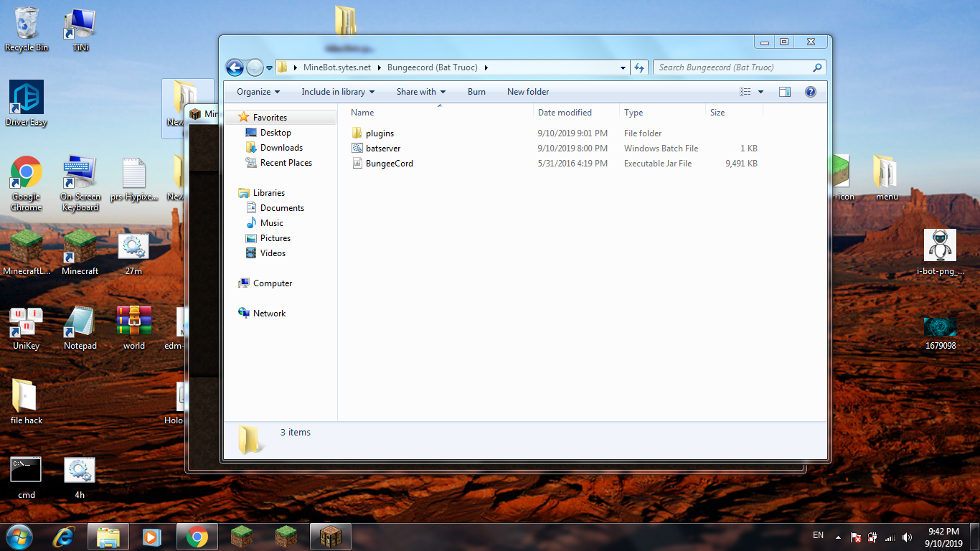Select Downloads in the Favorites list
Screen dimensions: 980x551
pyautogui.click(x=281, y=148)
